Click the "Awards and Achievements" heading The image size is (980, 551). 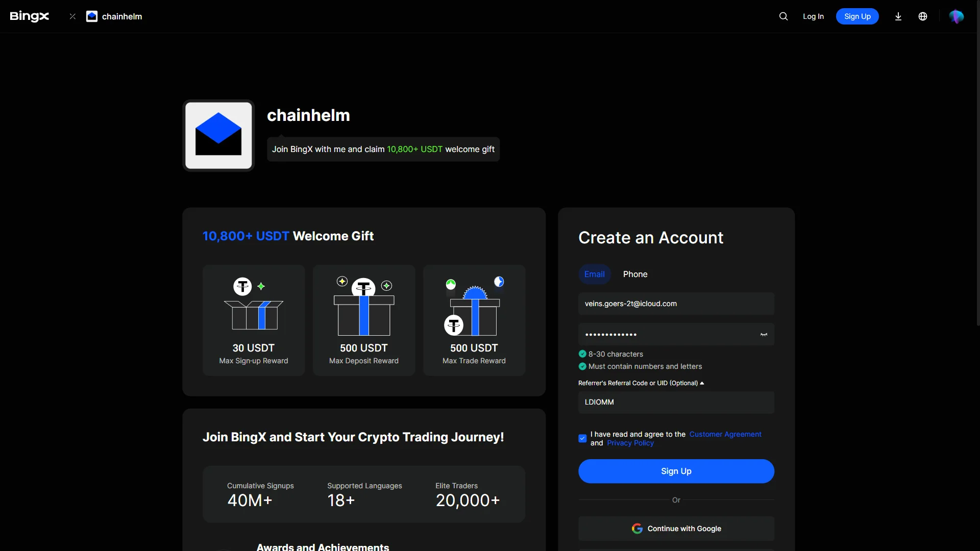[323, 546]
